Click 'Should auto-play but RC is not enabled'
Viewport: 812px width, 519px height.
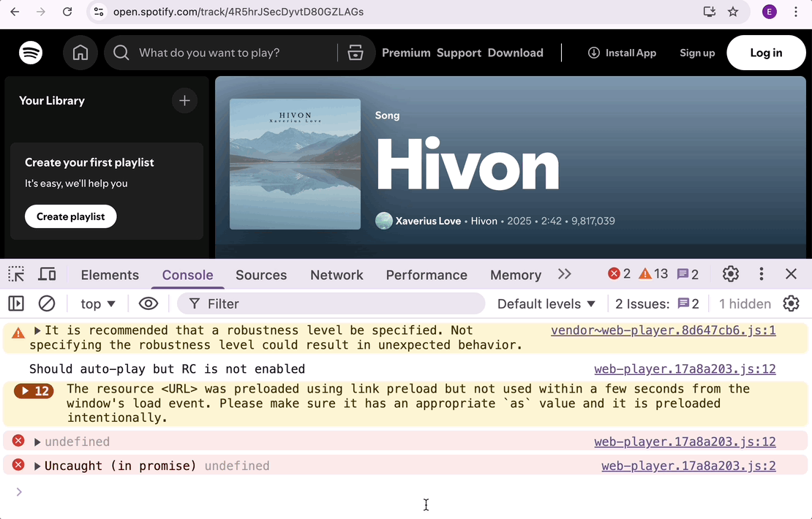[168, 369]
